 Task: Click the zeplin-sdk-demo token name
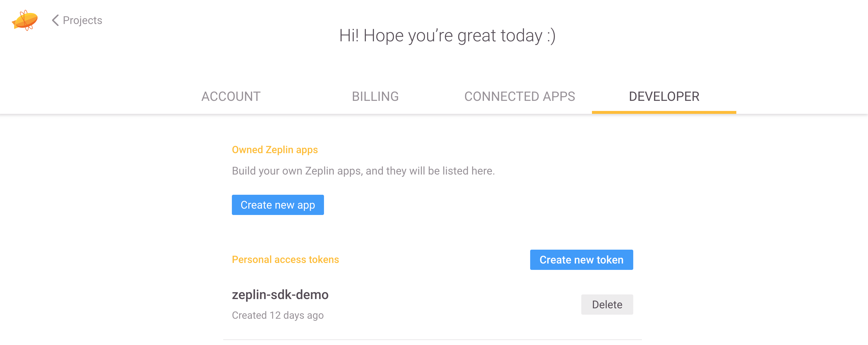pos(280,295)
